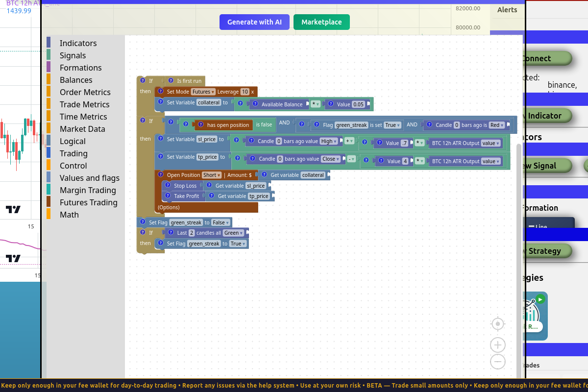
Task: Select the Logical category
Action: coord(73,141)
